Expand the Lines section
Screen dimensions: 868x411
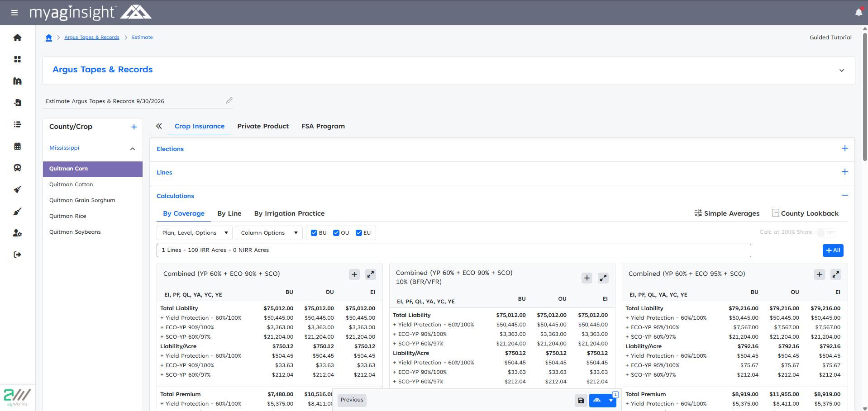coord(845,172)
